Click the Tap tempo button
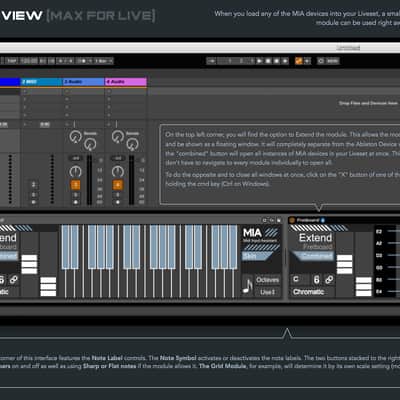Viewport: 400px width, 400px height. click(12, 61)
